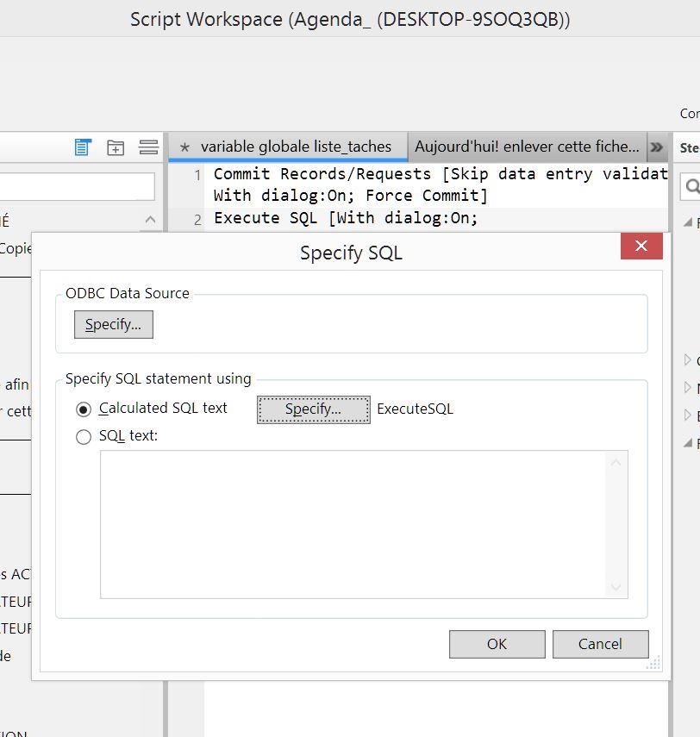Expand the second collapsed steps category
The width and height of the screenshot is (700, 737).
click(687, 387)
